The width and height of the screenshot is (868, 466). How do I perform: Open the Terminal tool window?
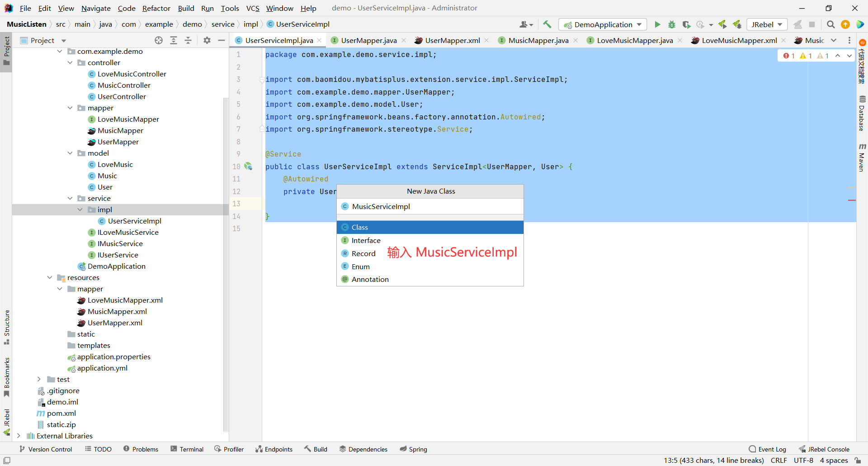click(187, 449)
